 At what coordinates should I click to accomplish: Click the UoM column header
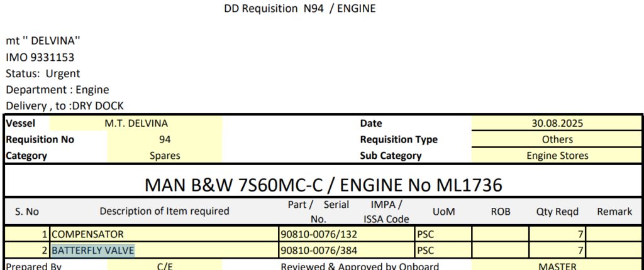point(442,212)
